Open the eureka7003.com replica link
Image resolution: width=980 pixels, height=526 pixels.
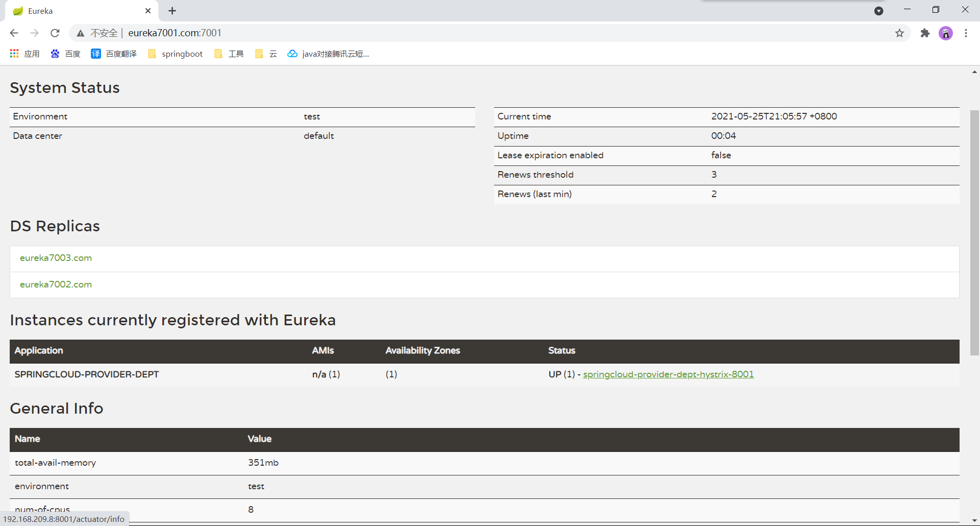tap(56, 258)
